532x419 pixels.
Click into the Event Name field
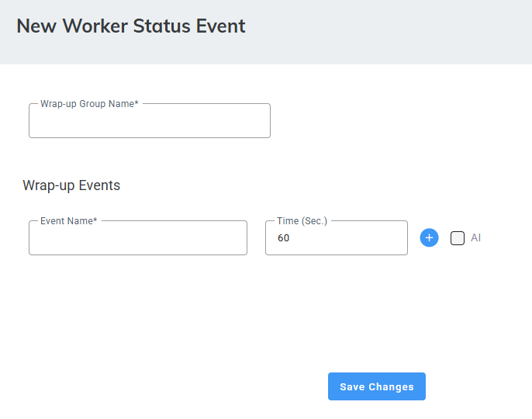(x=138, y=239)
